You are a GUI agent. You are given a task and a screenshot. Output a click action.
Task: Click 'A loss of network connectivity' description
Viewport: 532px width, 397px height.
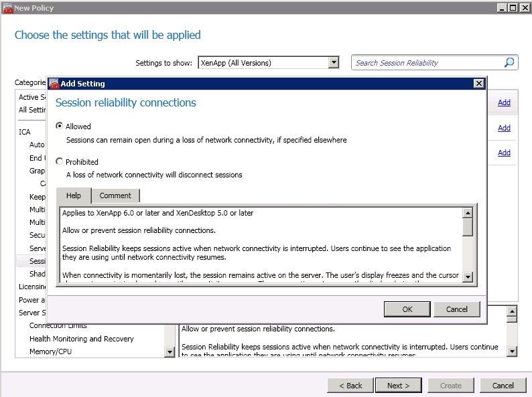(x=154, y=175)
